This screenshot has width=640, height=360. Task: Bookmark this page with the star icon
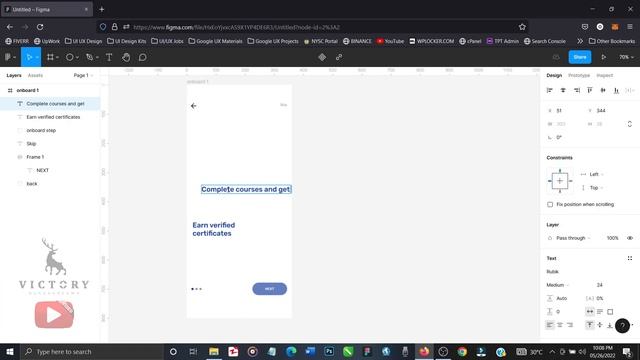click(x=522, y=27)
